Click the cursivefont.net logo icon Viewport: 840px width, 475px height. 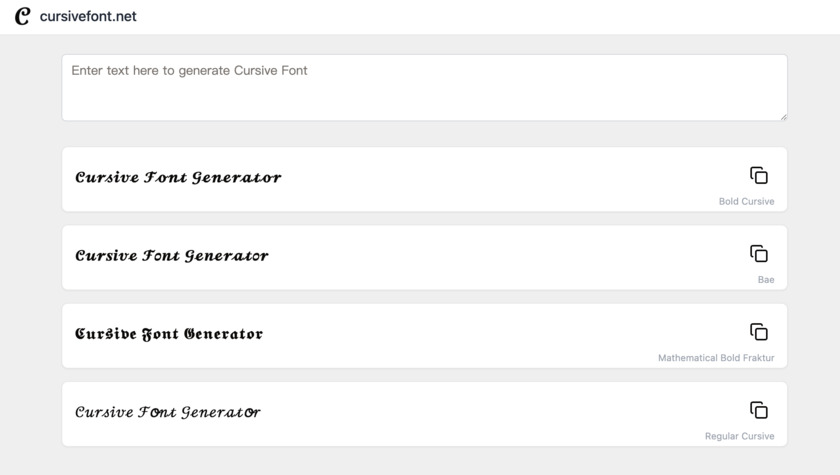[22, 17]
